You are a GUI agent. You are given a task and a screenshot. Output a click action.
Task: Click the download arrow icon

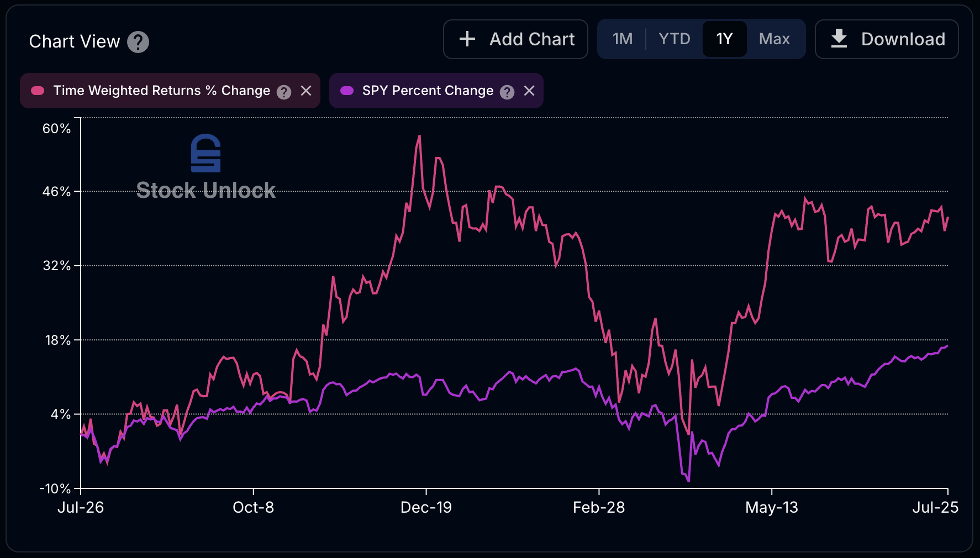tap(839, 39)
